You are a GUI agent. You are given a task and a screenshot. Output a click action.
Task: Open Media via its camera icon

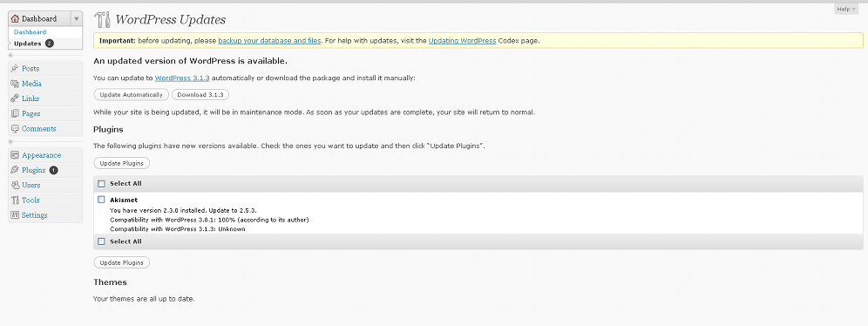15,84
